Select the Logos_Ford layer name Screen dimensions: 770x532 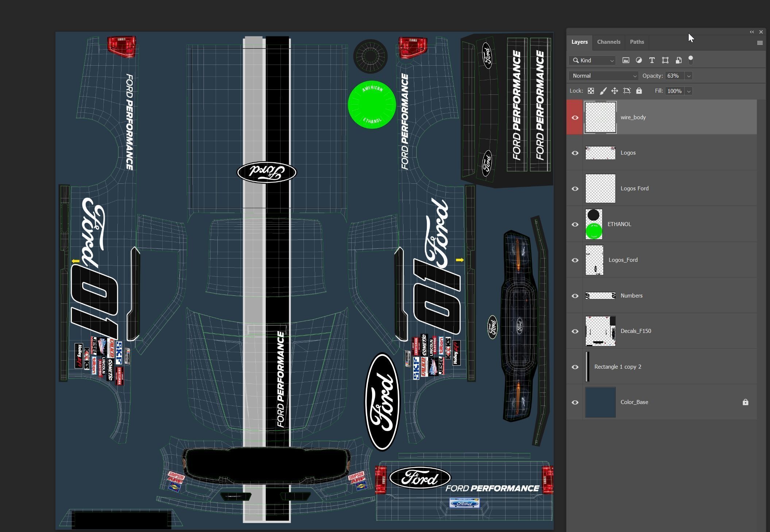(623, 260)
